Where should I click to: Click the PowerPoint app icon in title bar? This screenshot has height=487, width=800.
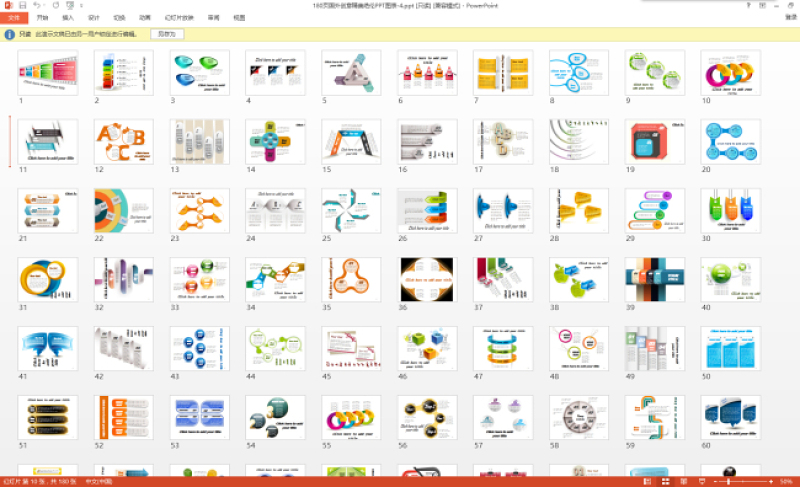pos(8,6)
